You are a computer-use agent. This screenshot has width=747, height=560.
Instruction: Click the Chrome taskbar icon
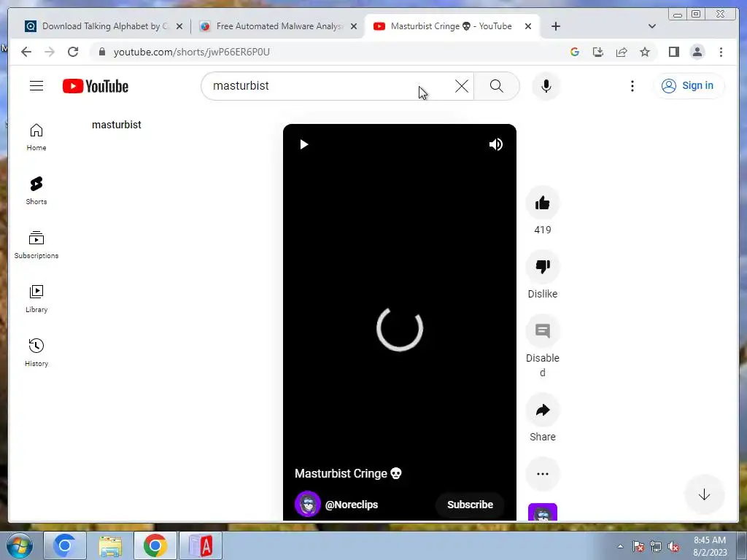[x=155, y=545]
